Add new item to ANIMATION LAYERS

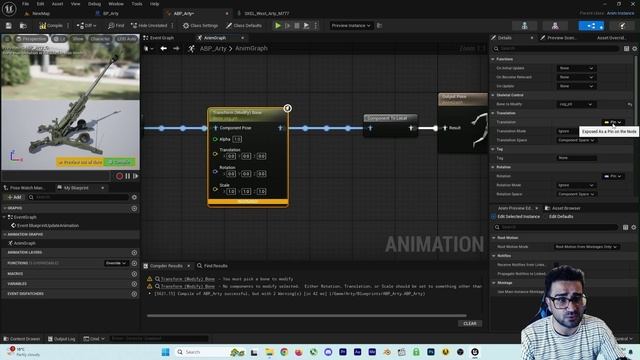tap(134, 253)
